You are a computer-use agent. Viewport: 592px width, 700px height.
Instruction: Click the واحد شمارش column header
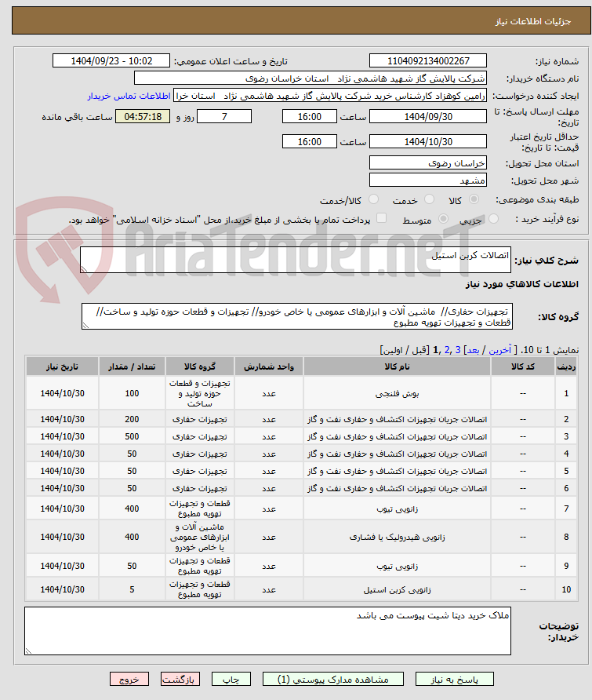pos(269,366)
